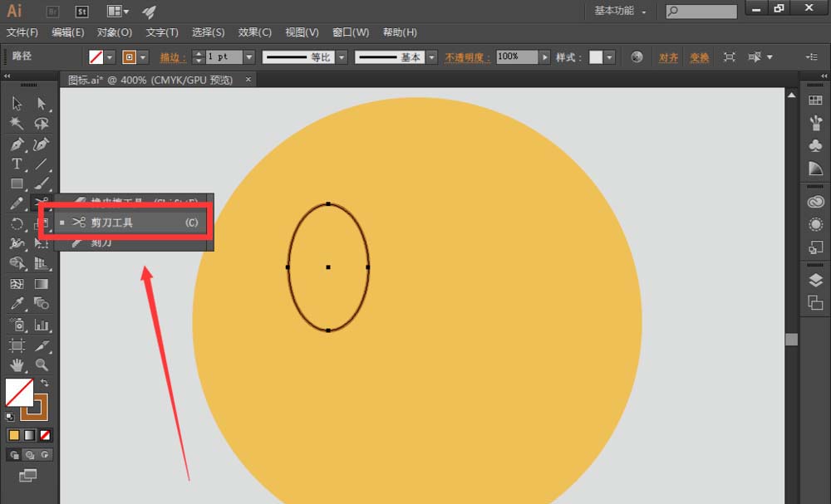Open the 对象(O) menu
Image resolution: width=831 pixels, height=504 pixels.
[x=115, y=32]
